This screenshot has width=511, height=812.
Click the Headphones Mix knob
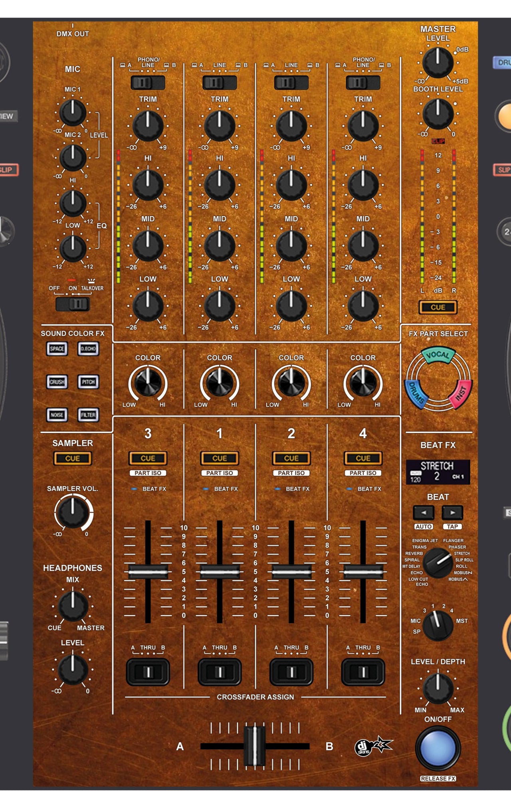pos(73,607)
